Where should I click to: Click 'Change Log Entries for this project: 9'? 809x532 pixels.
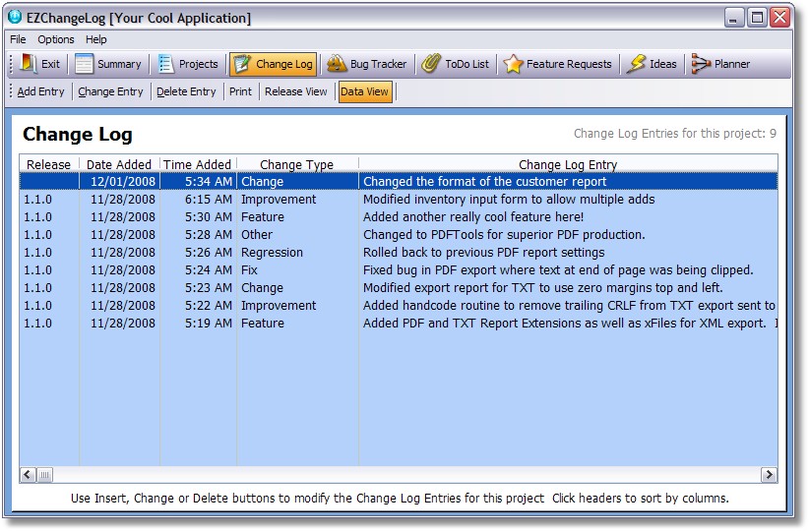pyautogui.click(x=675, y=134)
